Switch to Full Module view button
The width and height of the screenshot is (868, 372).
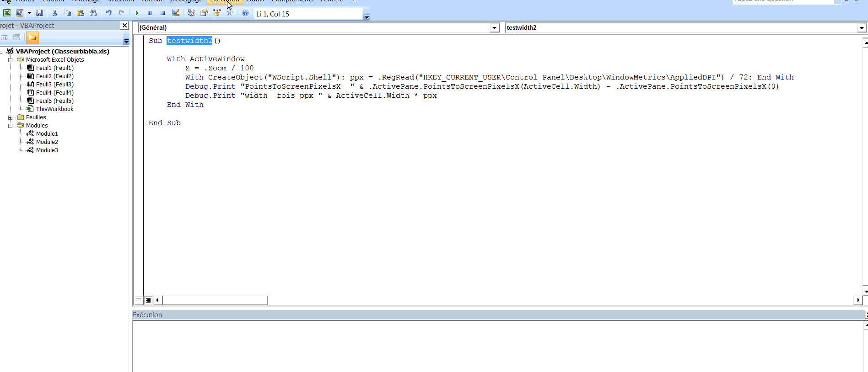pos(148,300)
